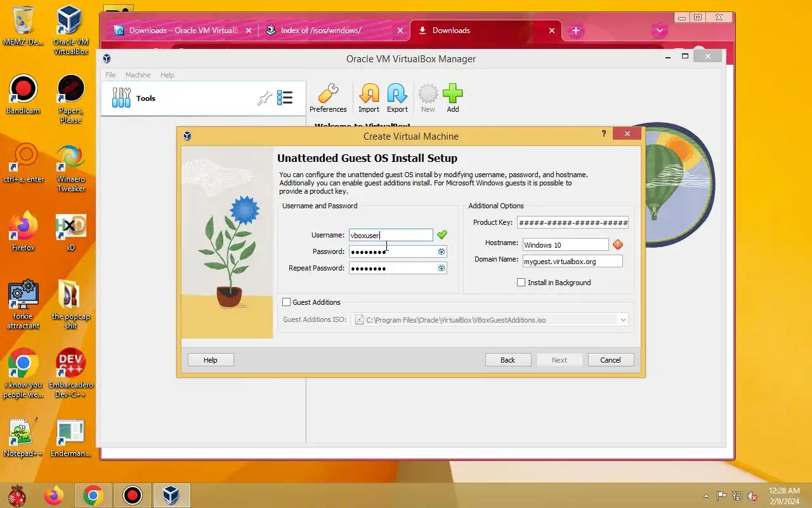Screen dimensions: 812x508
Task: Click the pin icon beside Tools
Action: pyautogui.click(x=265, y=98)
